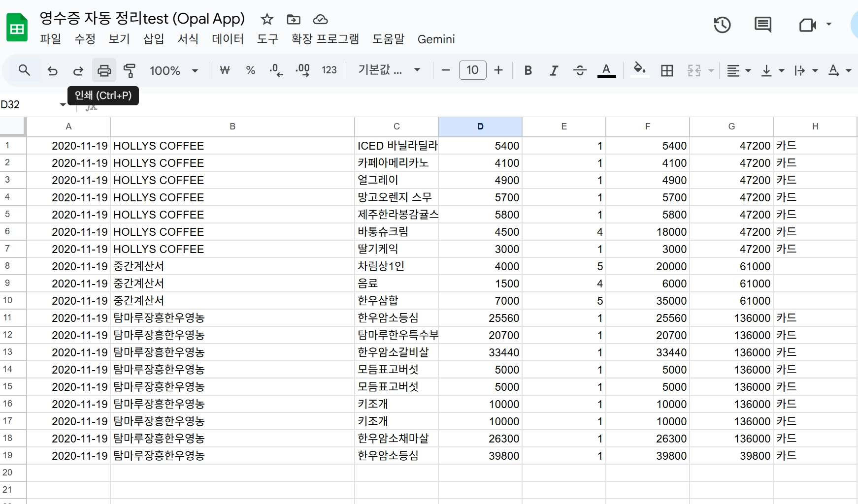Redo the last undone action
Image resolution: width=858 pixels, height=504 pixels.
click(x=78, y=70)
